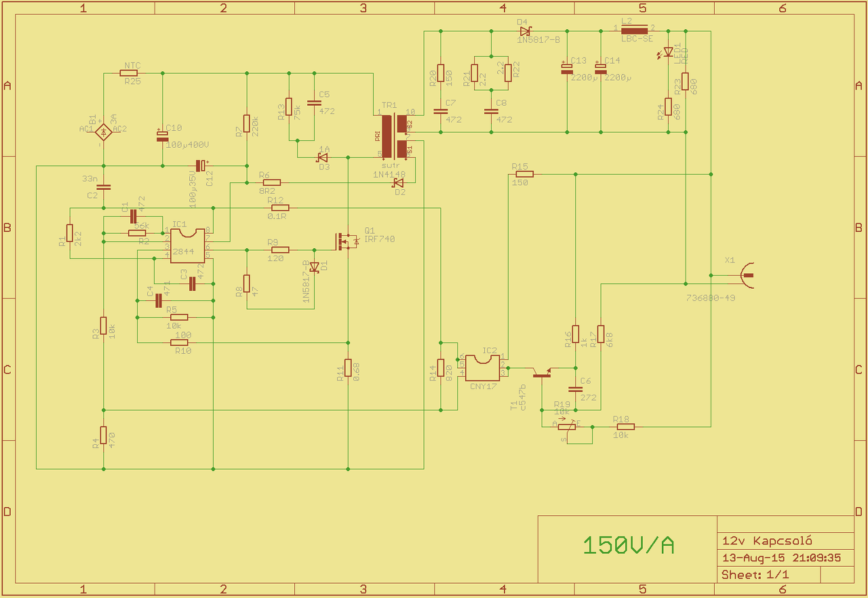Select the Sheet: 1/1 label
Screen dimensions: 868x598
755,574
